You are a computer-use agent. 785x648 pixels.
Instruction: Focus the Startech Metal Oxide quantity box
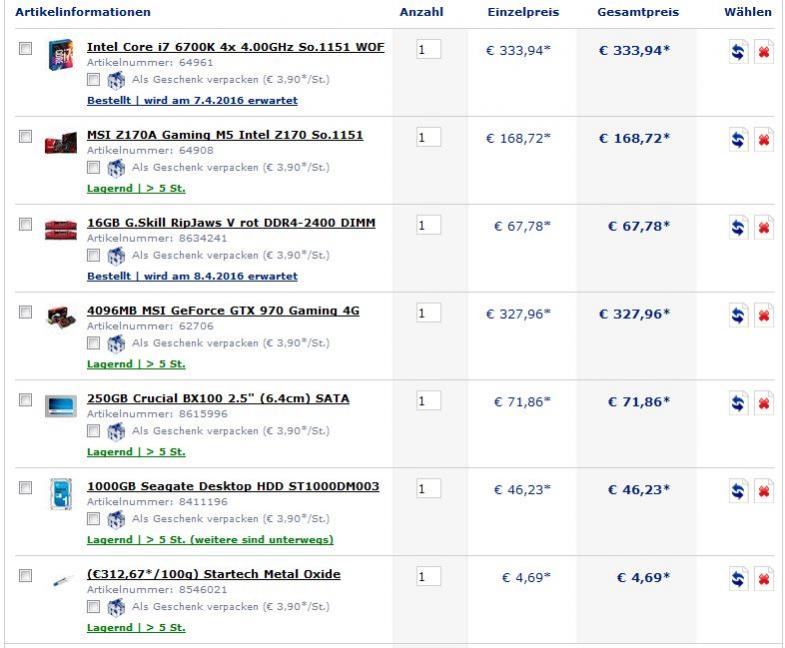[428, 577]
